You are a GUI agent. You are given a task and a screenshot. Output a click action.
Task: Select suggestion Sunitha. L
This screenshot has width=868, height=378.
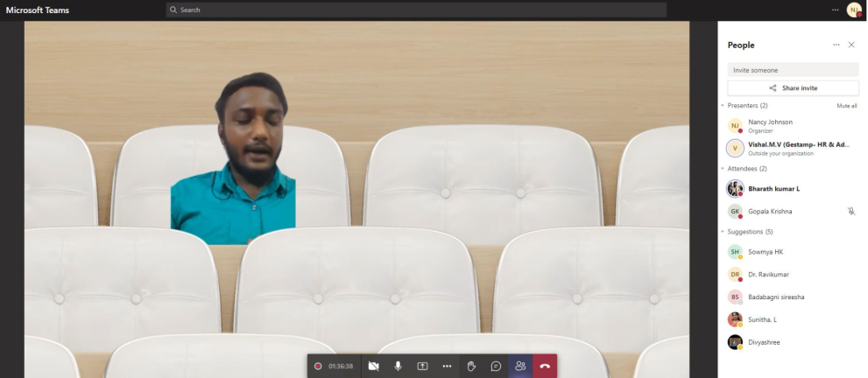[793, 319]
